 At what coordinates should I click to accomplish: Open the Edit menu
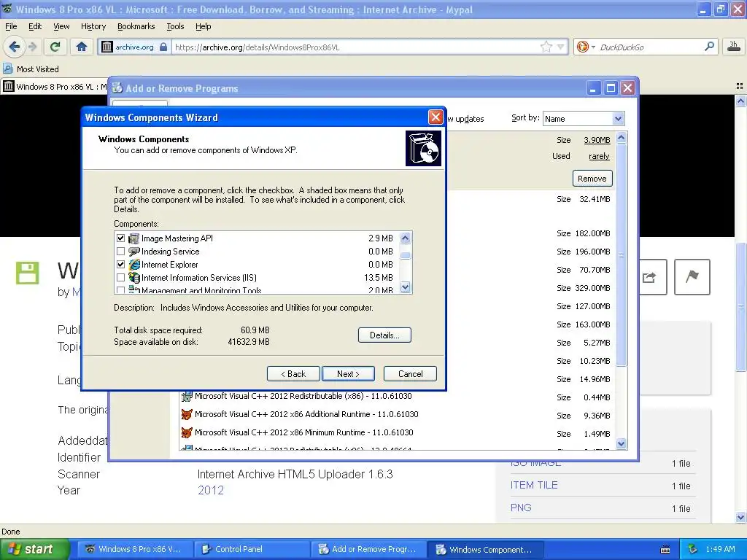click(x=35, y=26)
